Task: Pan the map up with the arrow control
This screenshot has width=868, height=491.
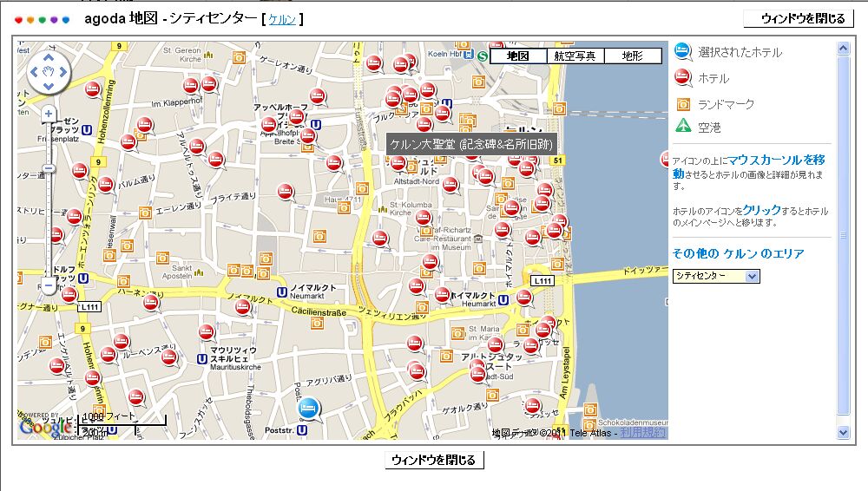Action: coord(49,57)
